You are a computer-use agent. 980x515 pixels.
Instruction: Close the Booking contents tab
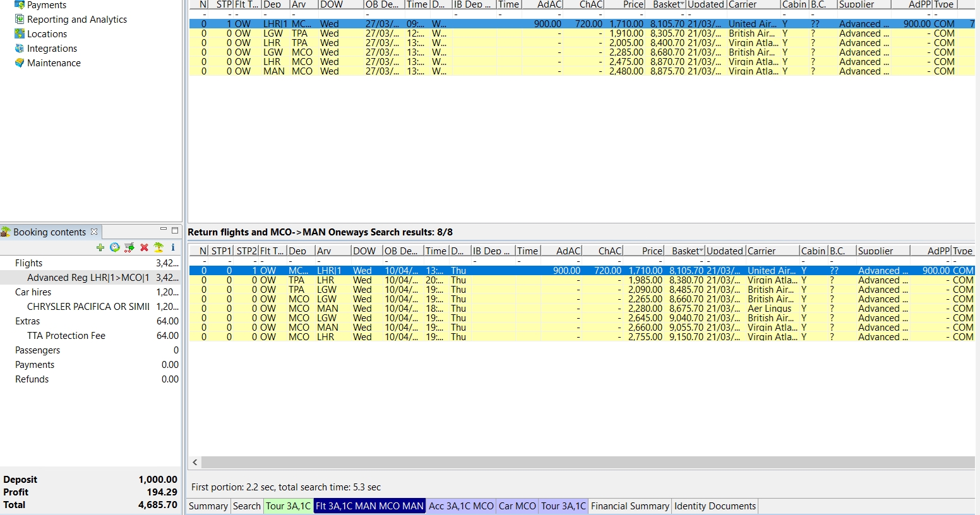point(94,232)
